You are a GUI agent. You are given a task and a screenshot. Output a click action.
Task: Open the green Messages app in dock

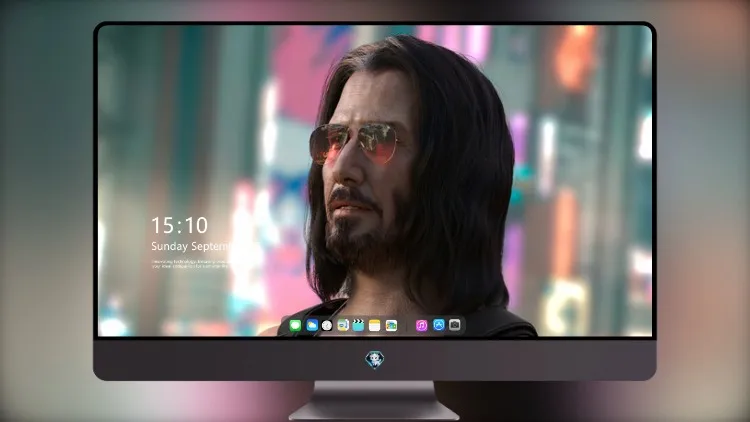[295, 326]
